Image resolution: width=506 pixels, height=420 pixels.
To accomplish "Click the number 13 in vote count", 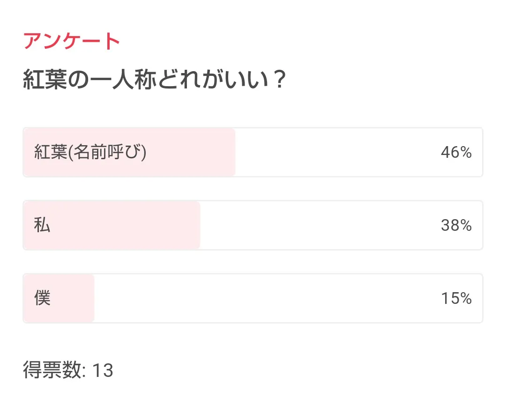I will [x=103, y=370].
